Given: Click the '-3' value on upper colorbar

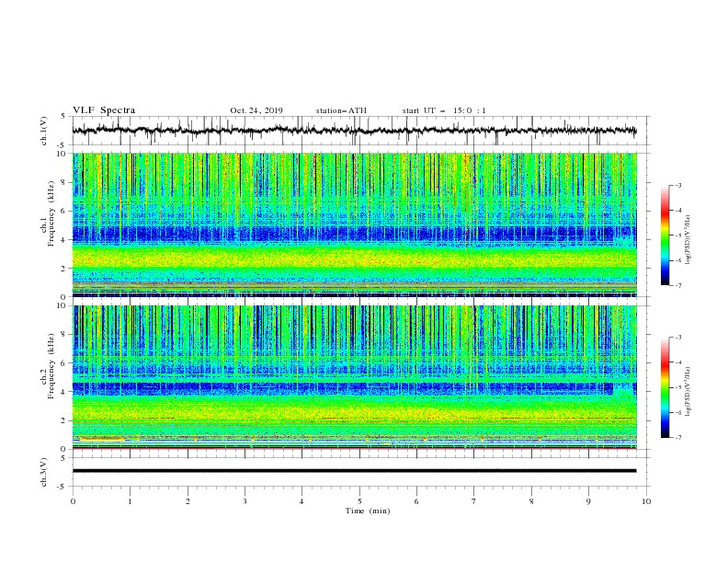Looking at the screenshot, I should [678, 185].
